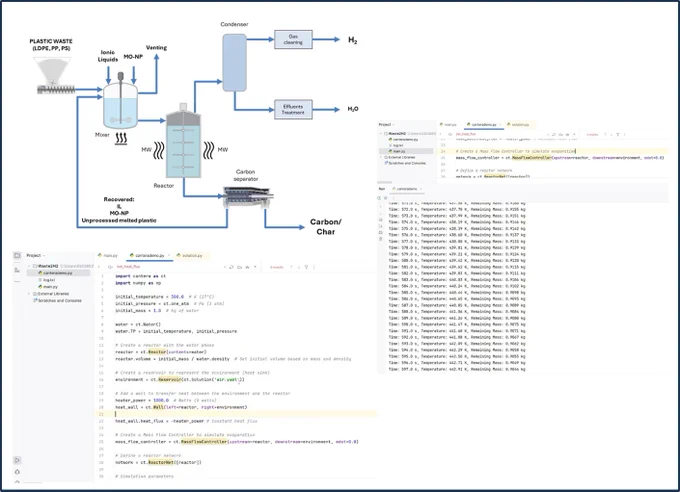Select main.py in right IDE project tree
The image size is (680, 492).
point(397,151)
